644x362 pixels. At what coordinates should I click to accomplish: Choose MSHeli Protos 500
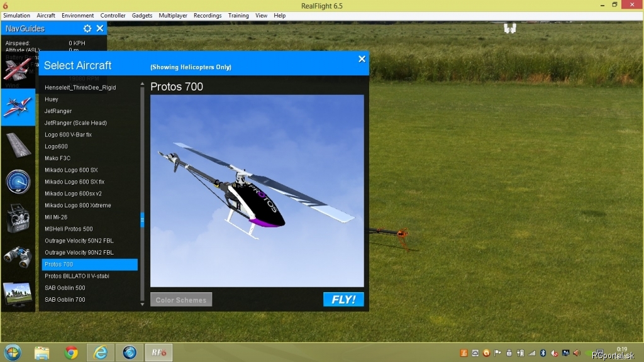click(89, 229)
